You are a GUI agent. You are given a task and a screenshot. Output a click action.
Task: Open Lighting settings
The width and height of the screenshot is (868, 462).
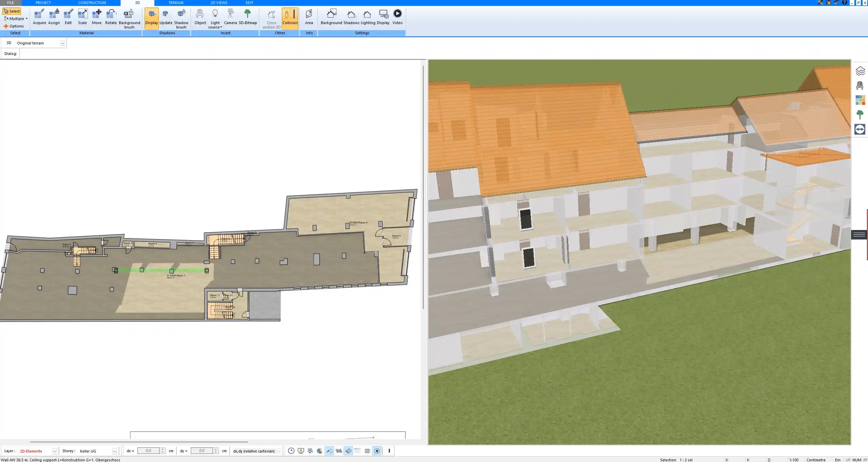click(368, 18)
